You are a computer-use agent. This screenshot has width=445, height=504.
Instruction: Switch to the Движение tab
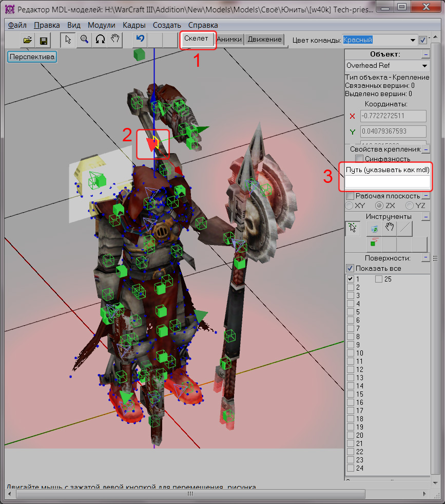pyautogui.click(x=264, y=40)
